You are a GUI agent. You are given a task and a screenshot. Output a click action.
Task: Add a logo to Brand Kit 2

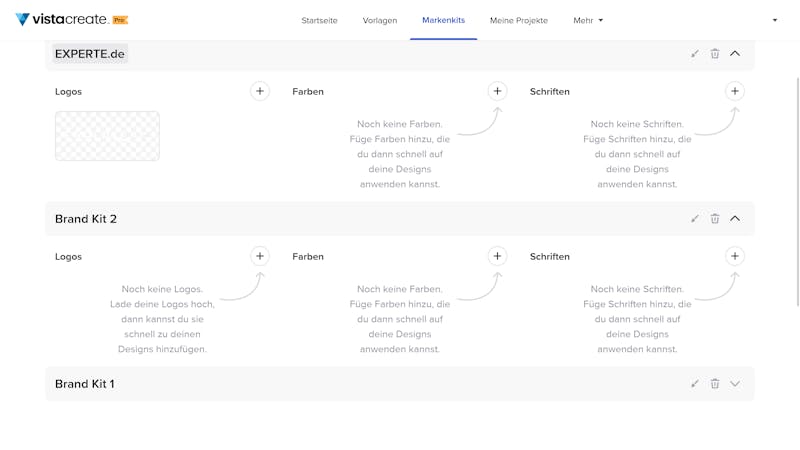pos(260,256)
